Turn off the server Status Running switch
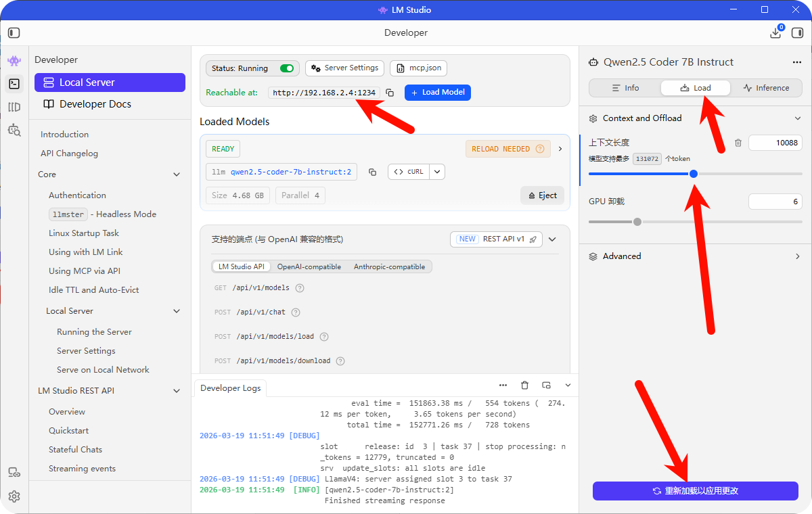The width and height of the screenshot is (812, 514). (287, 68)
